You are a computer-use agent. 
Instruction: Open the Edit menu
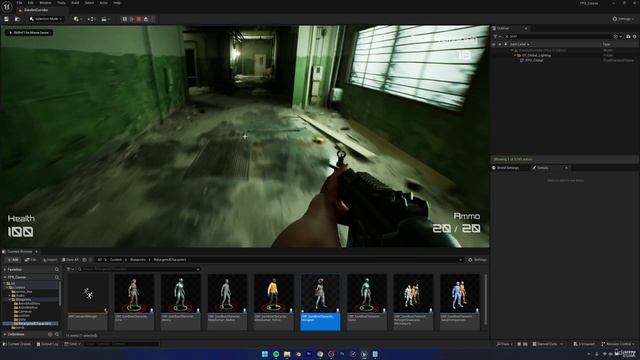pyautogui.click(x=31, y=3)
